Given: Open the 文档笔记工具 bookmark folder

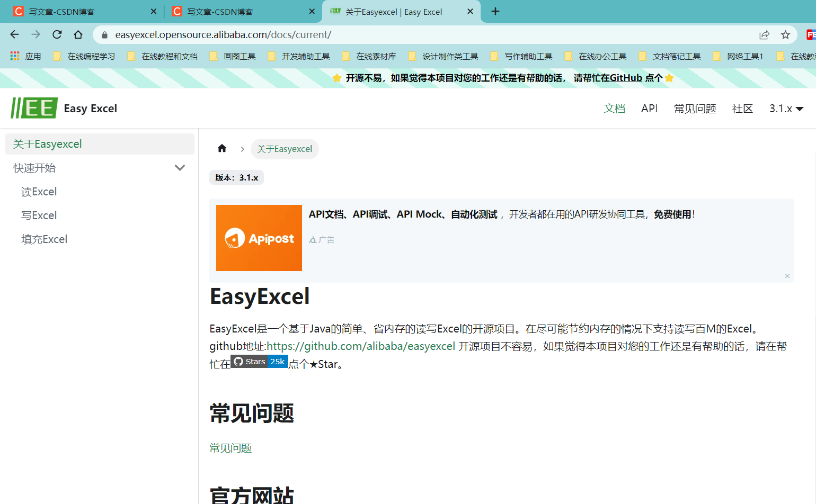Looking at the screenshot, I should (670, 56).
